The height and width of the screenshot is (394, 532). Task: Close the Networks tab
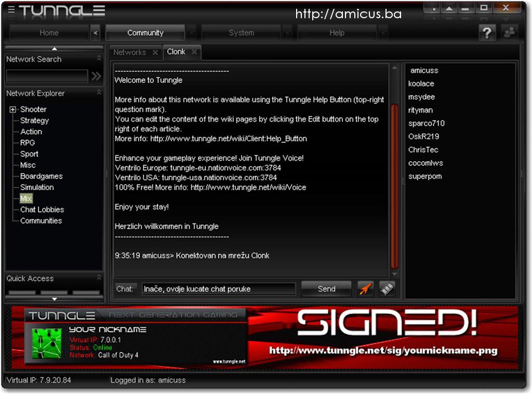(x=155, y=52)
